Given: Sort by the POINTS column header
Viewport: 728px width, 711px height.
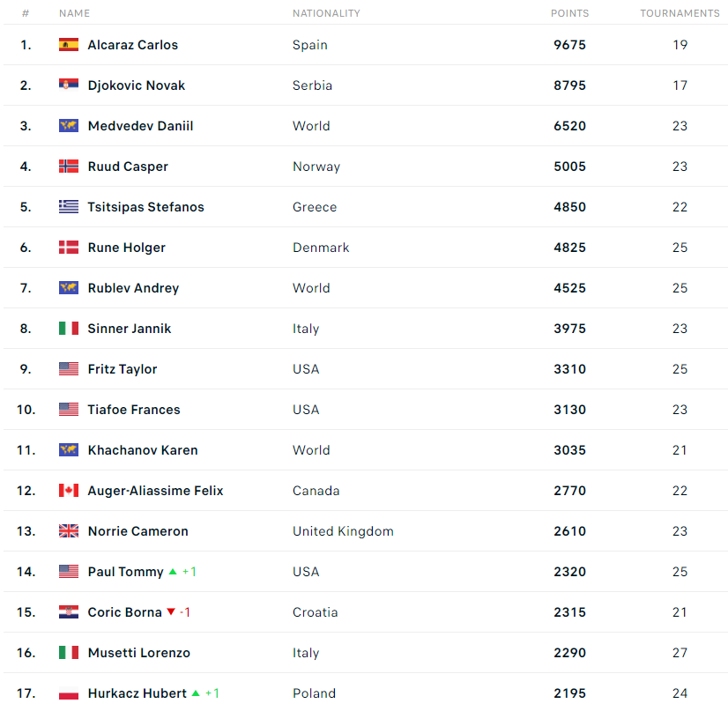Looking at the screenshot, I should click(x=569, y=13).
